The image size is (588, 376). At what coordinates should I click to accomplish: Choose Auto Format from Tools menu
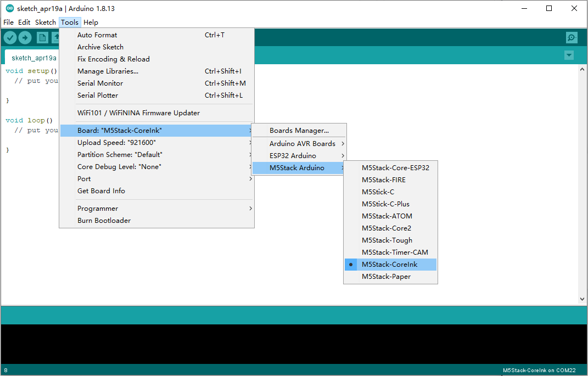(x=157, y=35)
